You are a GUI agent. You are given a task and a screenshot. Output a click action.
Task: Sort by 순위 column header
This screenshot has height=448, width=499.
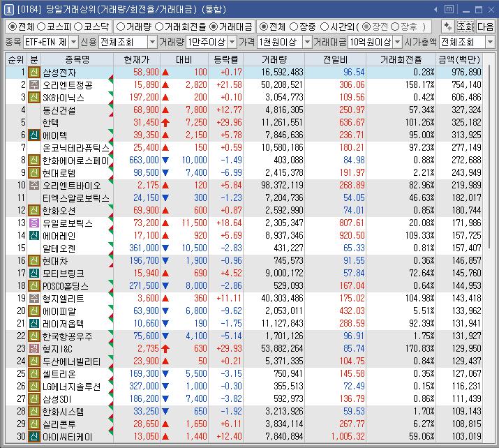point(16,59)
